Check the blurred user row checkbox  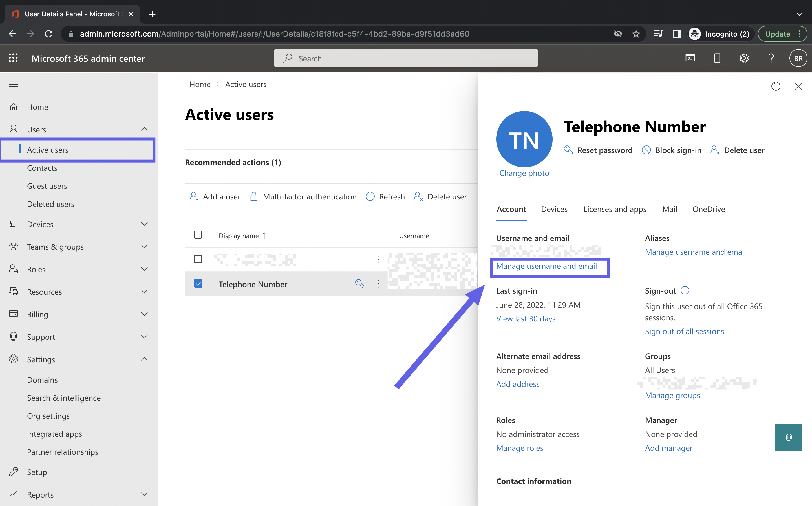[198, 259]
